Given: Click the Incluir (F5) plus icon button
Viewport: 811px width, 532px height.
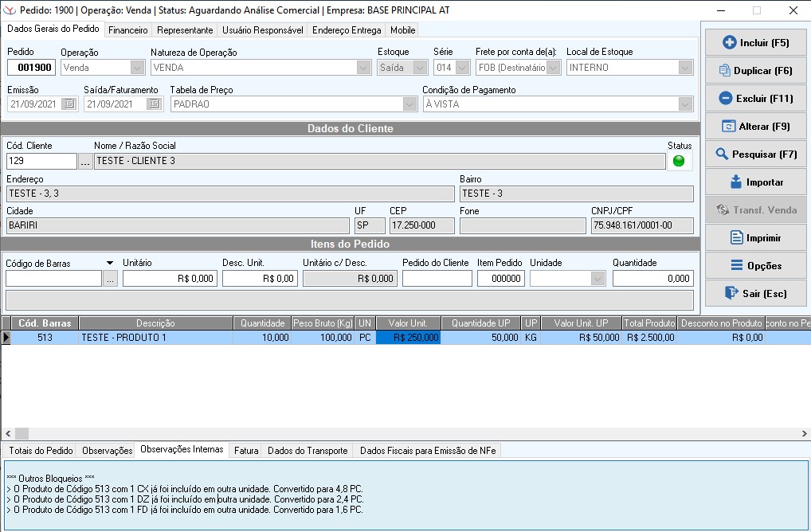Looking at the screenshot, I should point(754,43).
